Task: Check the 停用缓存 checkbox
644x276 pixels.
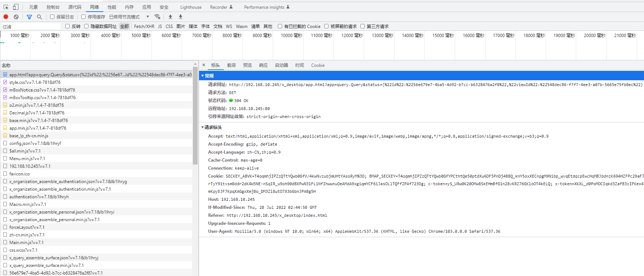Action: (83, 17)
